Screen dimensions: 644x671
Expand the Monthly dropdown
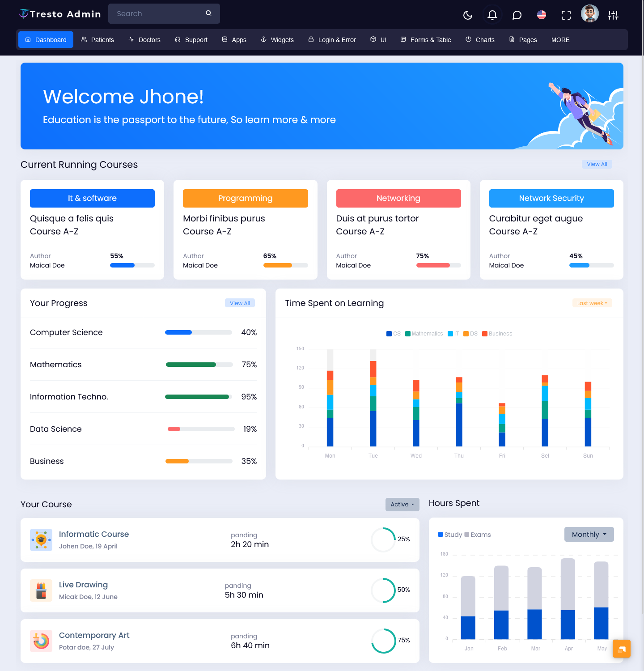point(589,535)
